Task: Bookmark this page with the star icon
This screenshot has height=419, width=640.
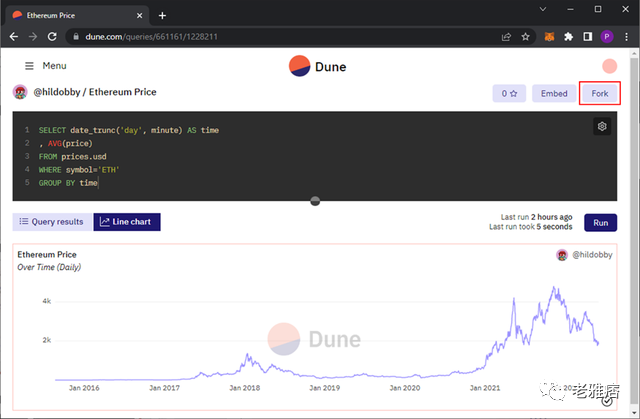Action: 526,37
